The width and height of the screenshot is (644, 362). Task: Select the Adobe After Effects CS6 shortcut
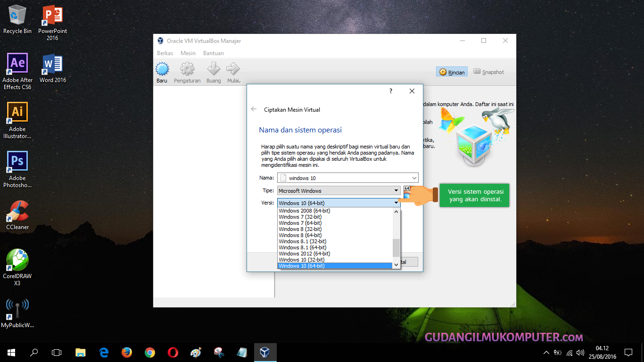pyautogui.click(x=17, y=71)
